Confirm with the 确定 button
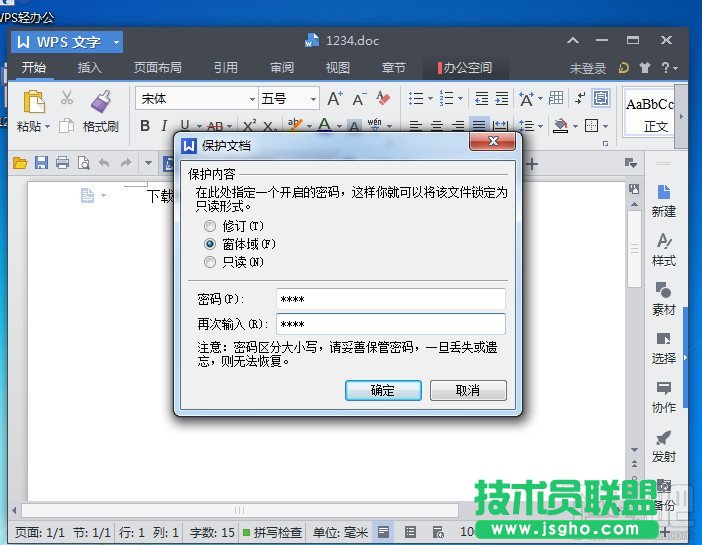This screenshot has width=702, height=545. pyautogui.click(x=383, y=391)
